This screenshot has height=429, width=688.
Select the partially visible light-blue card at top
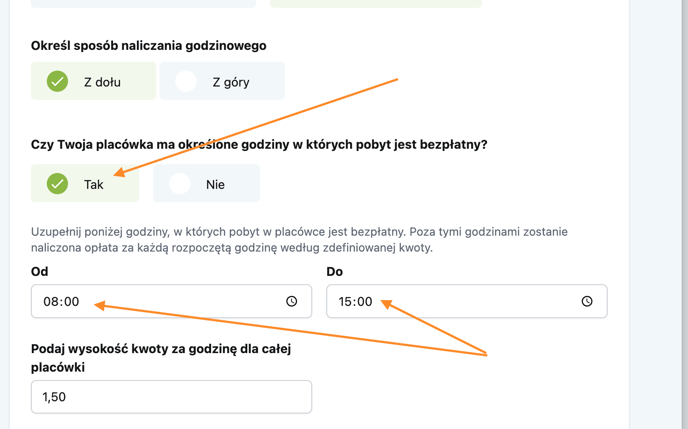point(143,4)
